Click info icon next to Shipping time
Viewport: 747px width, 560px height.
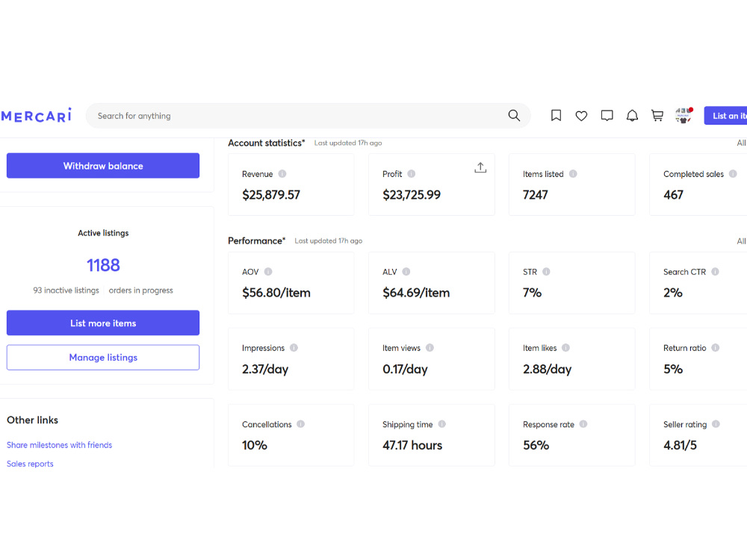pos(441,424)
